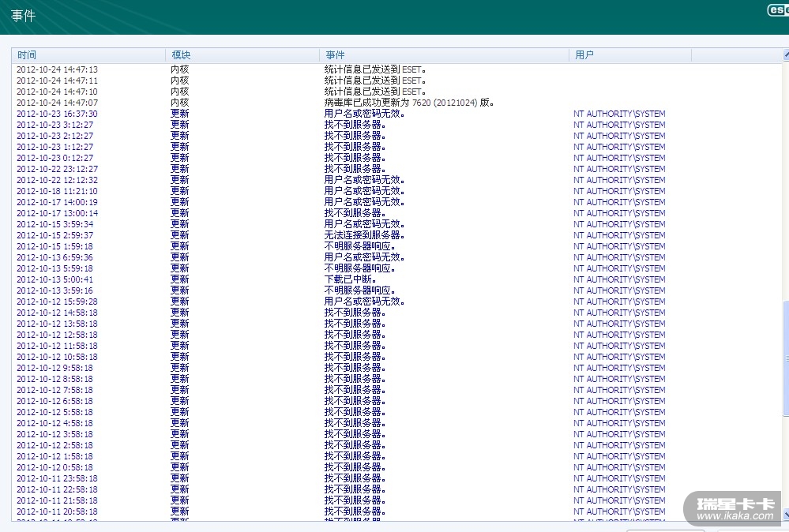The width and height of the screenshot is (789, 532).
Task: Select the 2012-10-17 13:00:14 找不到服务器 entry
Action: pyautogui.click(x=57, y=213)
